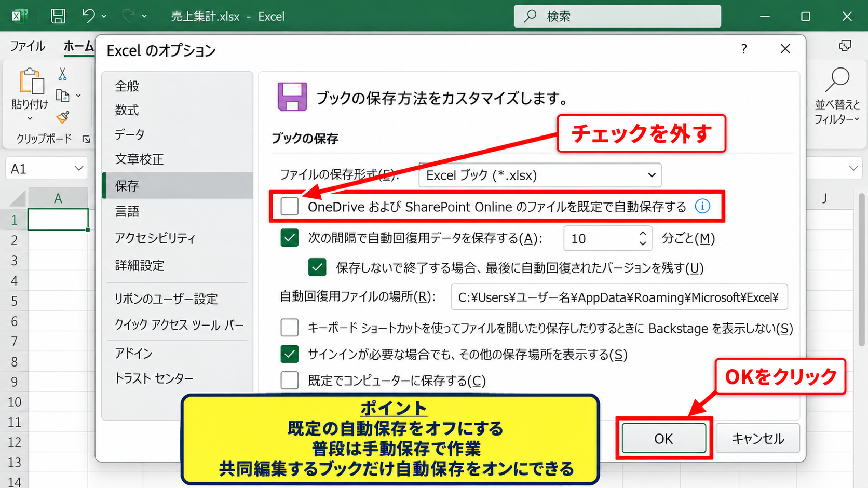Open the File (ファイル) tab
The width and height of the screenshot is (868, 488).
click(x=28, y=46)
